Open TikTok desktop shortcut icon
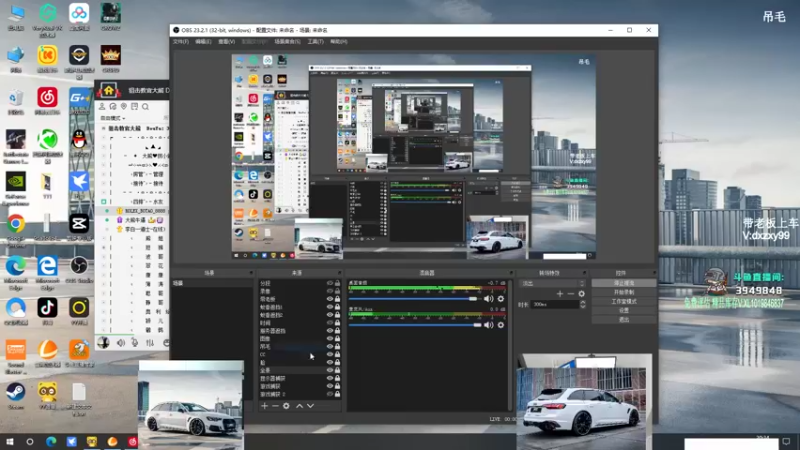 47,308
